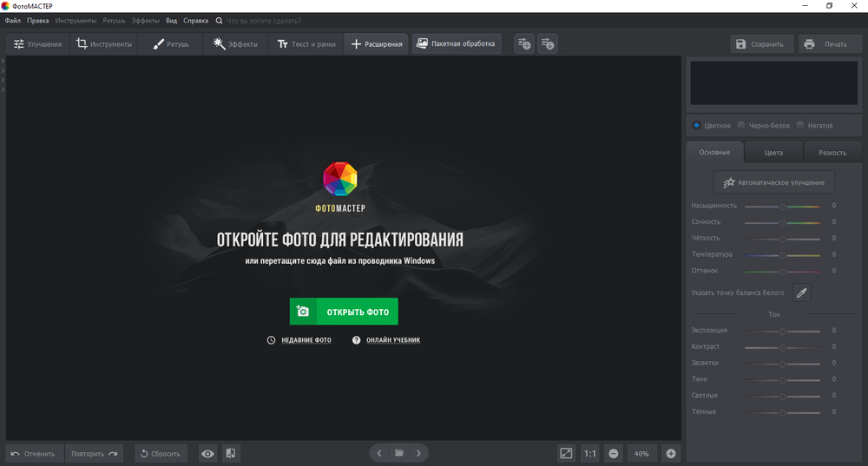Click the 1:1 zoom button

[x=590, y=454]
